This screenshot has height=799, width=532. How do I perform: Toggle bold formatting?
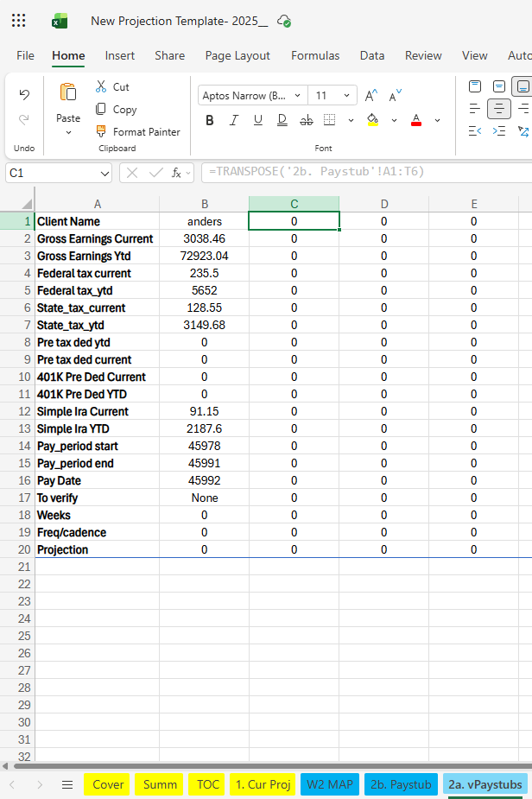pyautogui.click(x=210, y=120)
